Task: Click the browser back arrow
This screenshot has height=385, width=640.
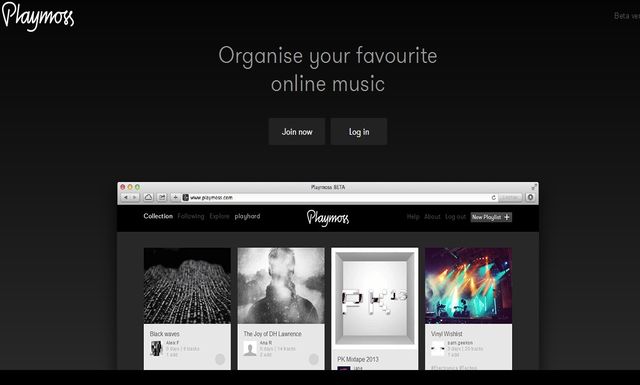Action: (126, 198)
